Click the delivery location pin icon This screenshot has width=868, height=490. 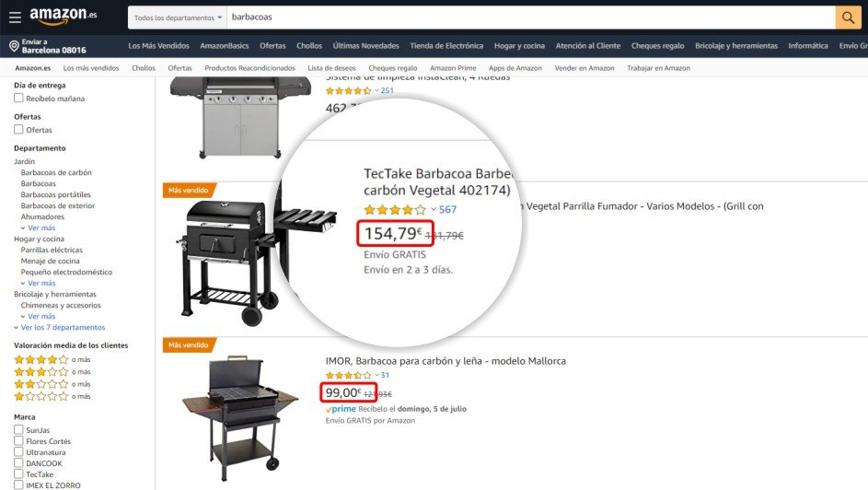14,46
